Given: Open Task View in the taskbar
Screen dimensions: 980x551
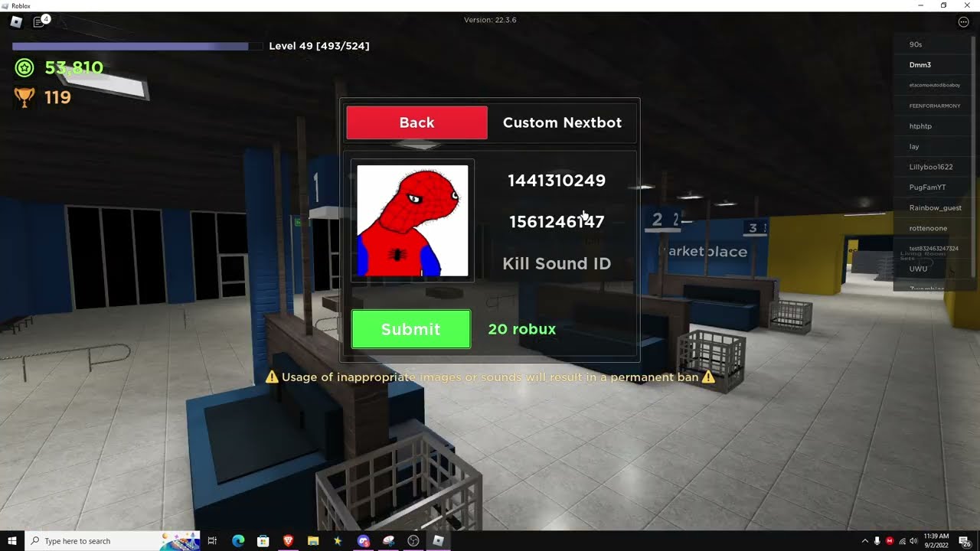Looking at the screenshot, I should [213, 541].
